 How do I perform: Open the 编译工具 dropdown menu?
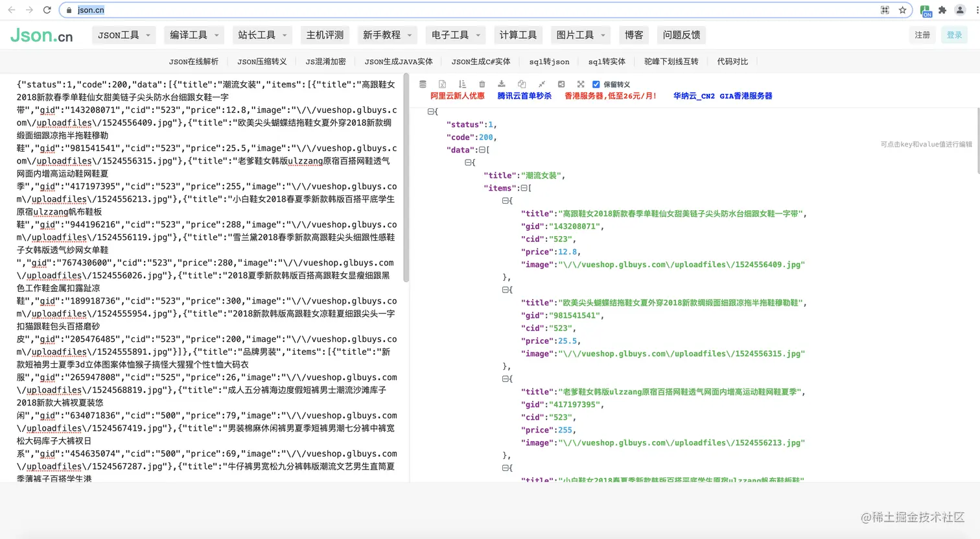point(194,35)
